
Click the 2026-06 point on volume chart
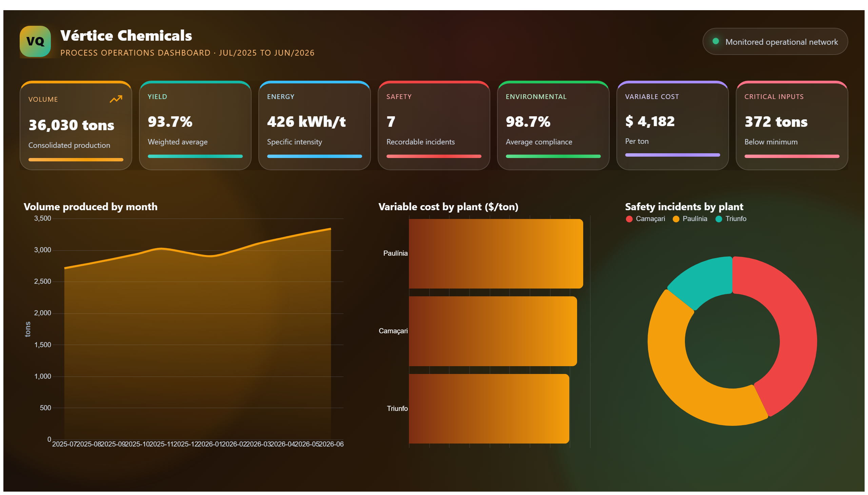tap(331, 229)
